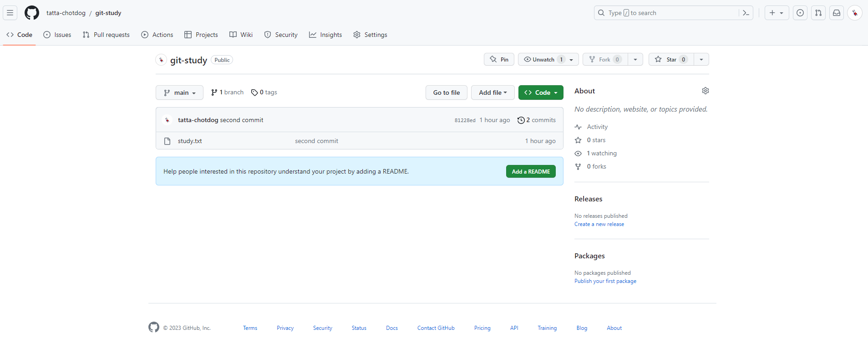868x349 pixels.
Task: Fork the git-study repository
Action: [605, 59]
